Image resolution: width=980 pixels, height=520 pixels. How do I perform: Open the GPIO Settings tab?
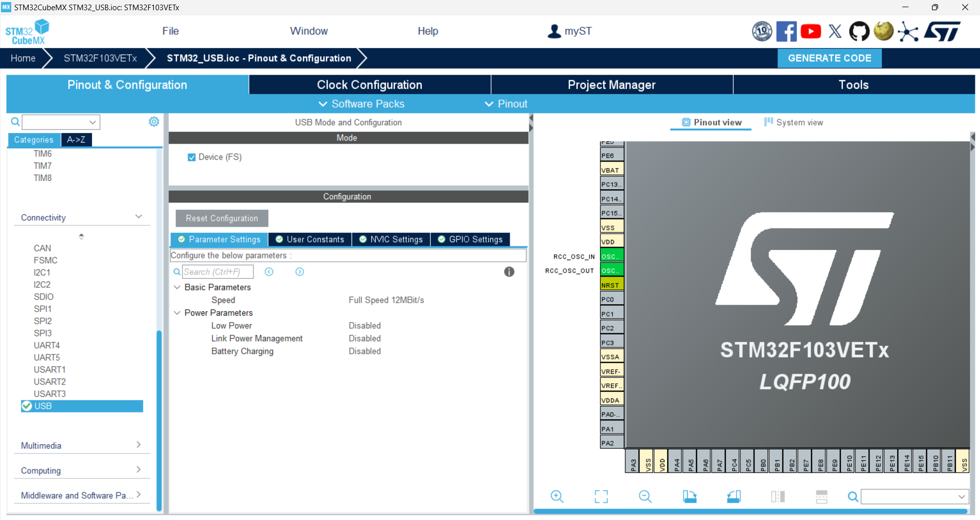(x=470, y=239)
